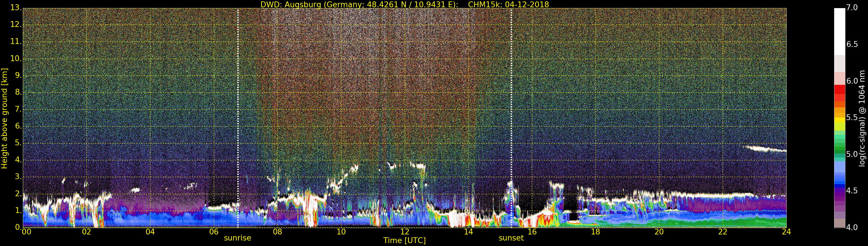Viewport: 868px width, 246px height.
Task: Click the "24" time tick label
Action: 786,232
